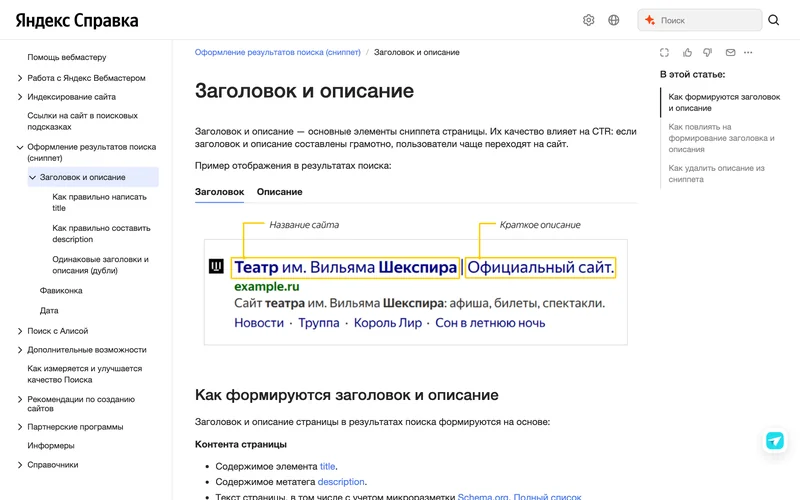800x500 pixels.
Task: Jump to Как удалить описание из сниппета
Action: [x=716, y=174]
